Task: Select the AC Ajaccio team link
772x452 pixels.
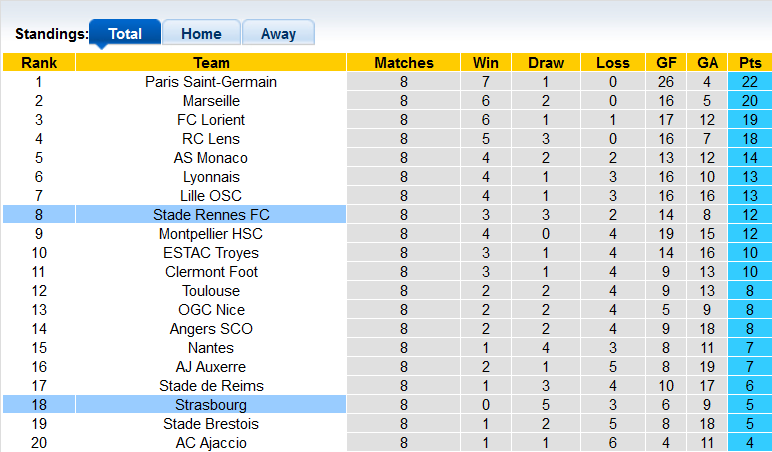Action: pyautogui.click(x=211, y=443)
